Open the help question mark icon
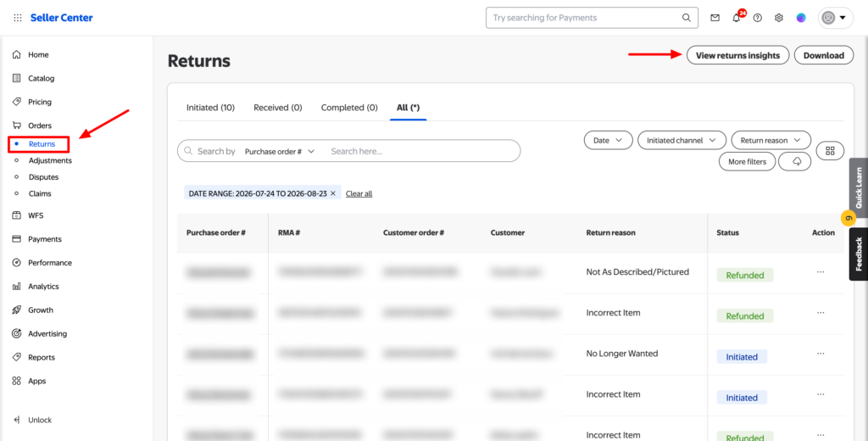Image resolution: width=868 pixels, height=441 pixels. pyautogui.click(x=757, y=18)
